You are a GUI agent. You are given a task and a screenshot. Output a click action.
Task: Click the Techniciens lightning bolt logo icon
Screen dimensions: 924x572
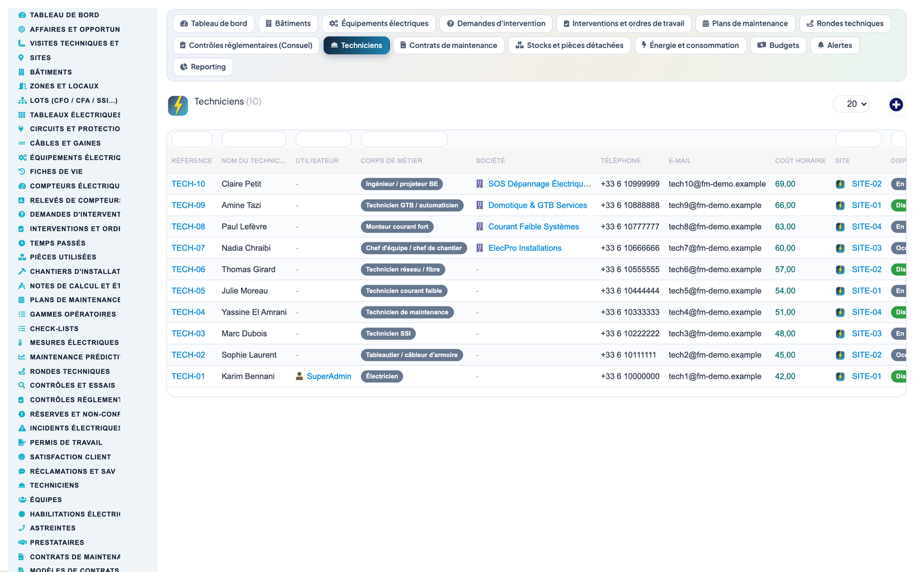178,106
